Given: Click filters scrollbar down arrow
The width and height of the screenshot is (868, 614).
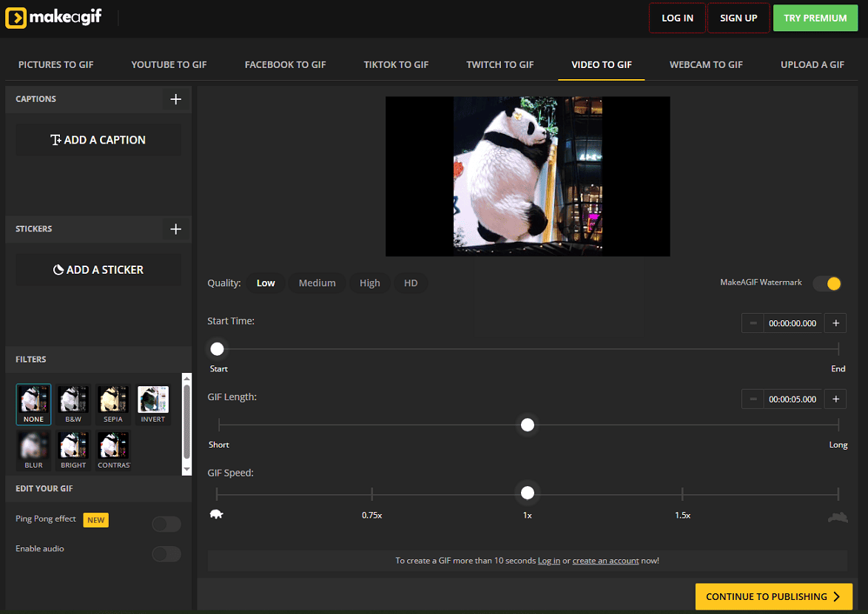Looking at the screenshot, I should pyautogui.click(x=187, y=470).
